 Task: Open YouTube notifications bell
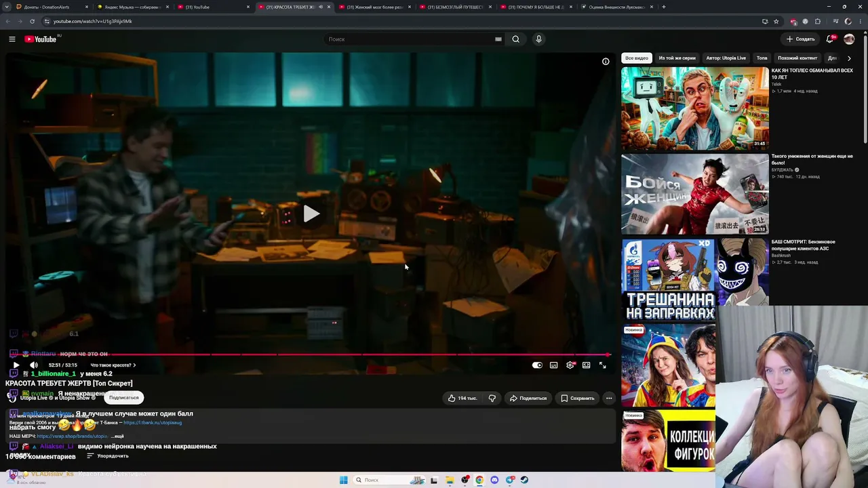(830, 39)
